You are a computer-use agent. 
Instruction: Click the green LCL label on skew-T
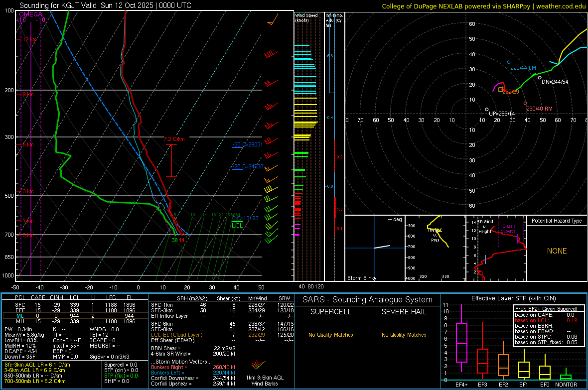(237, 225)
